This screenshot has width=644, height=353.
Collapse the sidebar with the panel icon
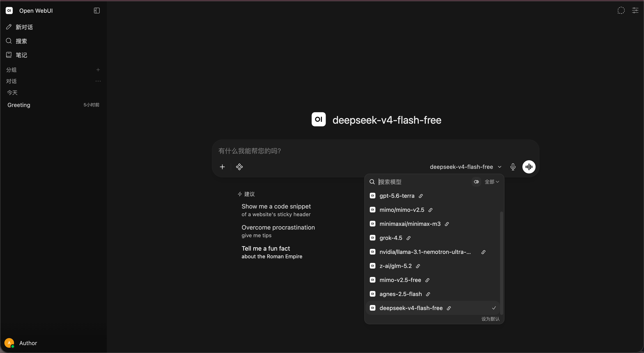97,11
